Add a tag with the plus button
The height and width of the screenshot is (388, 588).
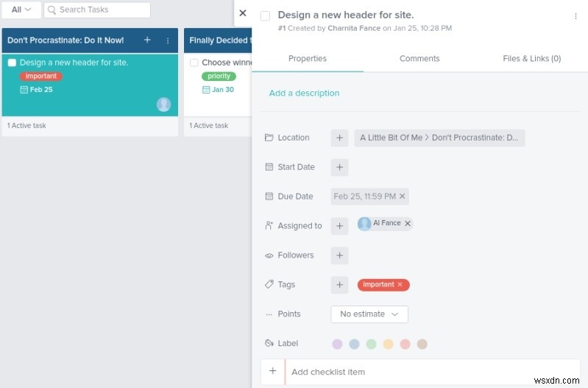[x=339, y=285]
